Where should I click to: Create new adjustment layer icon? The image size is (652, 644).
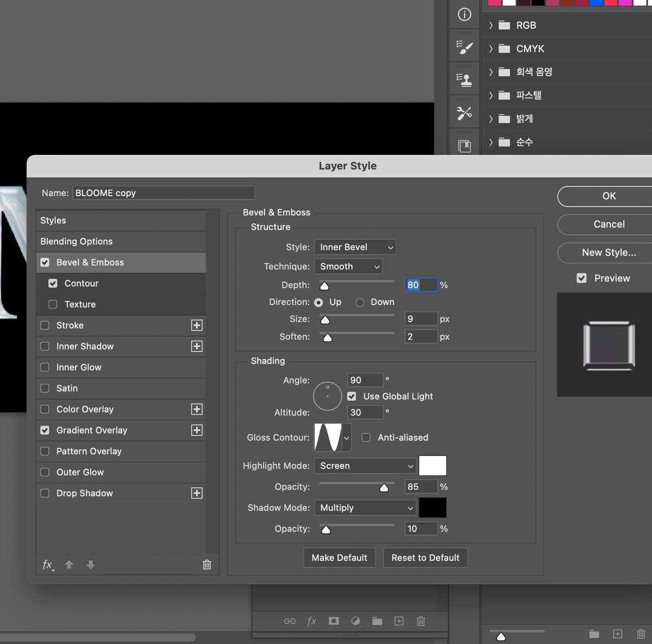tap(355, 621)
